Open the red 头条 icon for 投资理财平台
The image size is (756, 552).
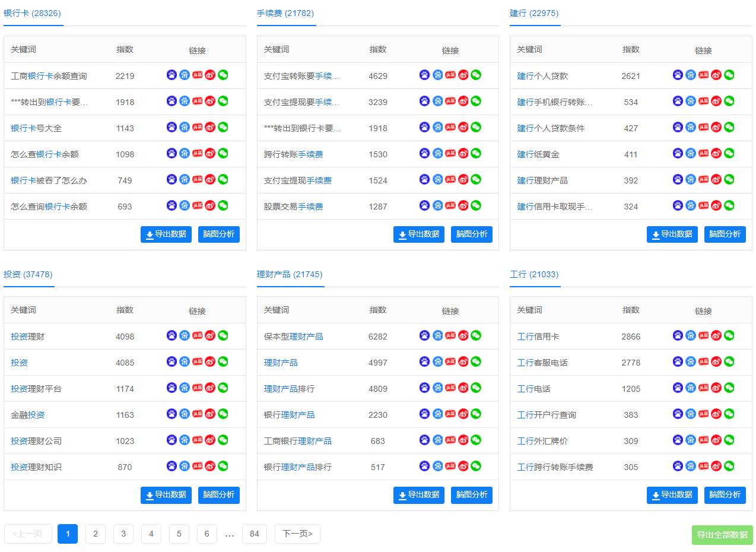click(x=198, y=388)
